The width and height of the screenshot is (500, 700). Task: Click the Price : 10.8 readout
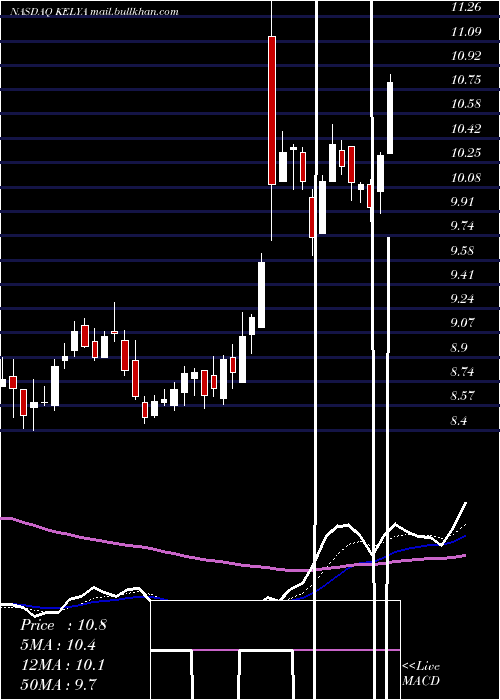click(x=63, y=625)
